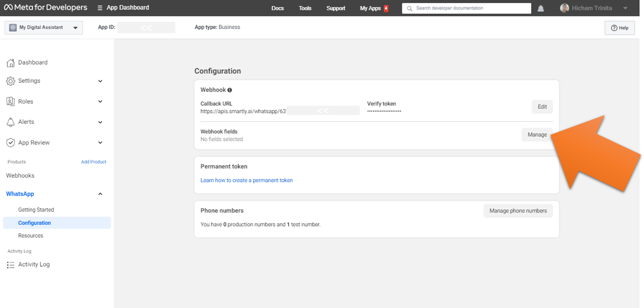The height and width of the screenshot is (308, 644).
Task: Select Getting Started under WhatsApp
Action: [36, 210]
